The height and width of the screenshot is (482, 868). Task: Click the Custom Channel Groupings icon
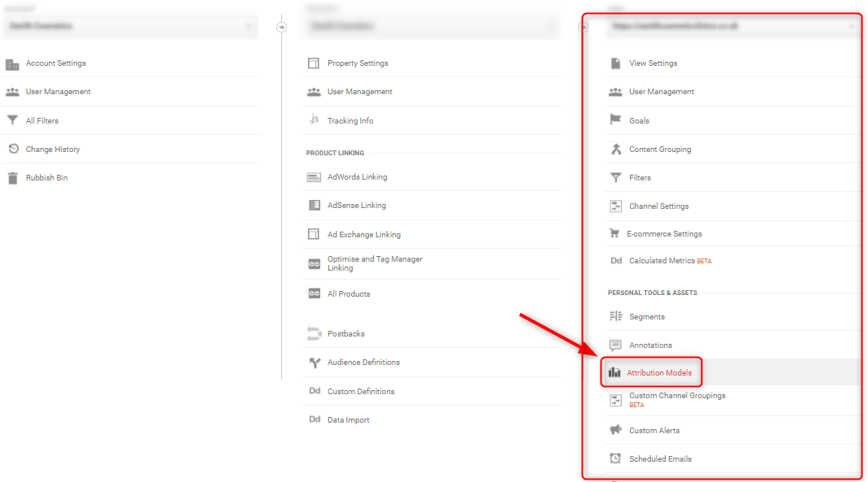(x=615, y=400)
